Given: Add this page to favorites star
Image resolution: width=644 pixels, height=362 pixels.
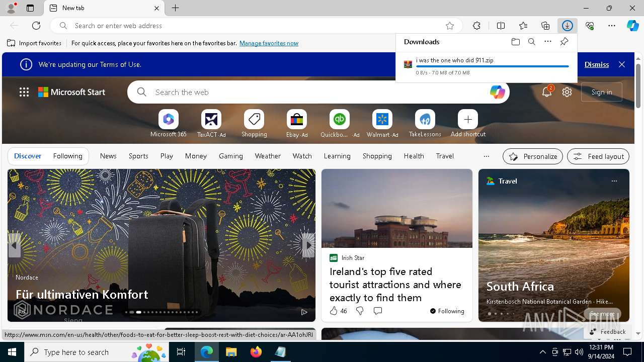Looking at the screenshot, I should (450, 26).
